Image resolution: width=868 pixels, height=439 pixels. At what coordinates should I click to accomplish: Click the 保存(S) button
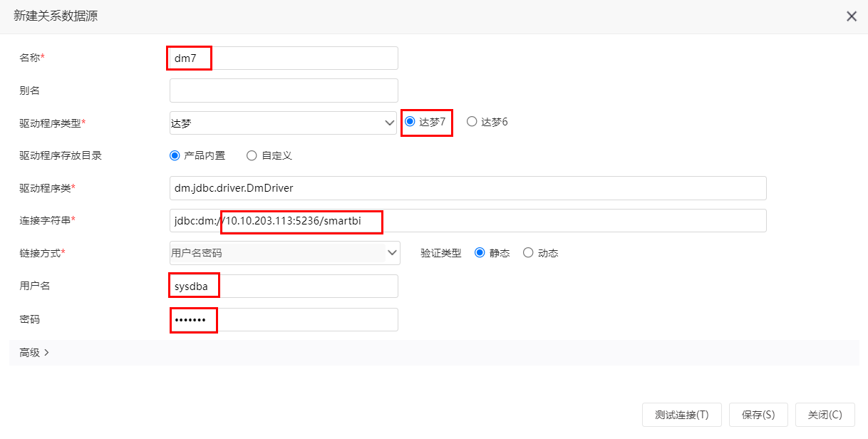click(758, 415)
